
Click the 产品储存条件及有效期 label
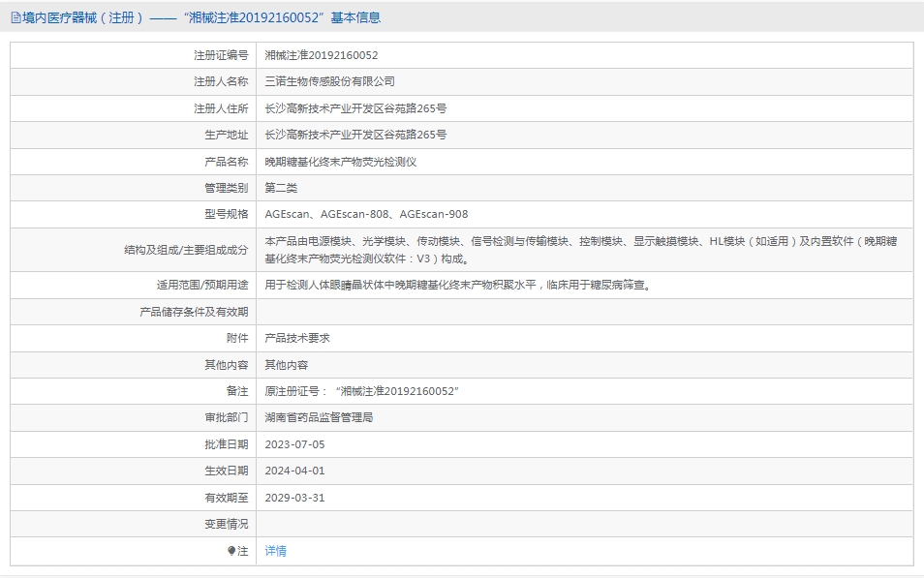coord(194,313)
